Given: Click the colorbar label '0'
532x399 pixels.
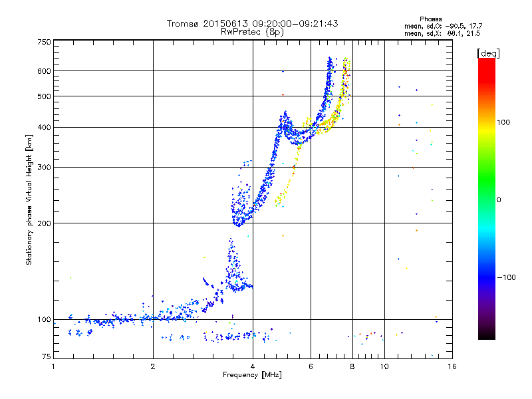Looking at the screenshot, I should click(x=499, y=199).
